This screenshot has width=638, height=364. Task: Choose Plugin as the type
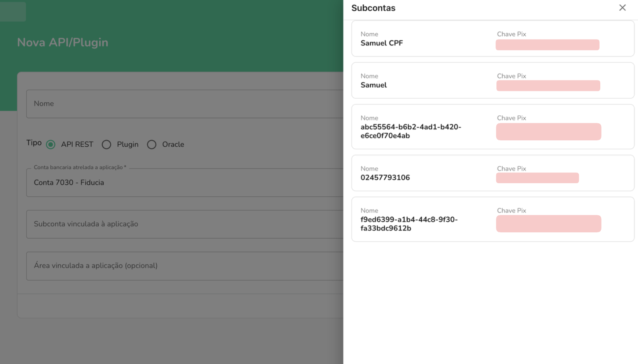pyautogui.click(x=106, y=145)
